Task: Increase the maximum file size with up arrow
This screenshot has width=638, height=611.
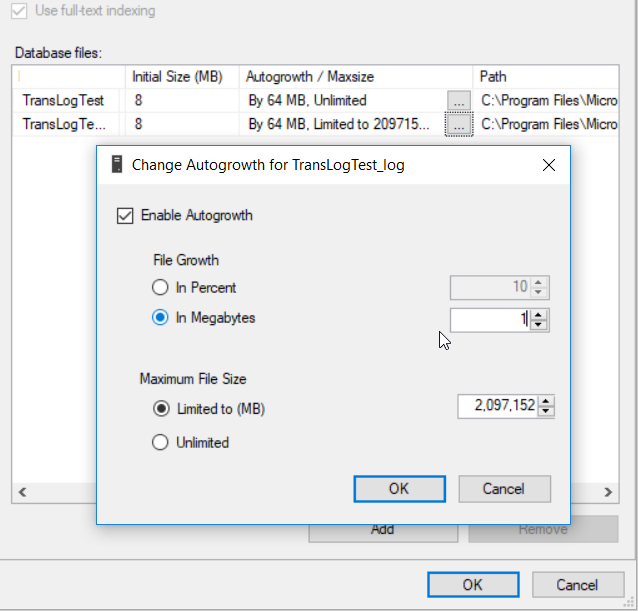Action: (x=546, y=402)
